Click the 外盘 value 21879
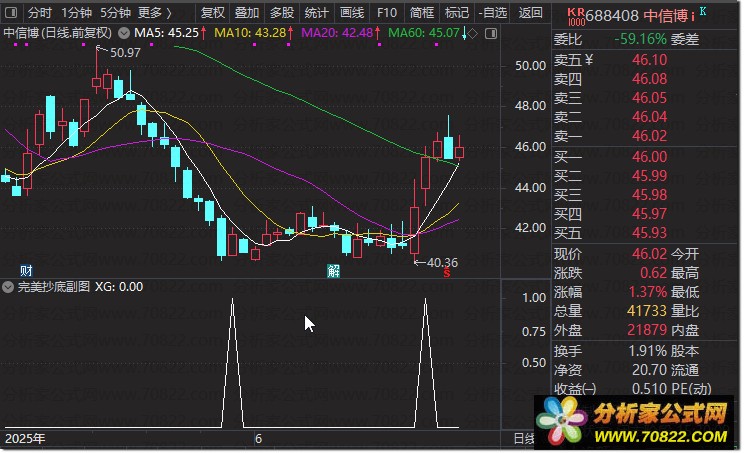Screen dimensions: 744x453 (647, 330)
